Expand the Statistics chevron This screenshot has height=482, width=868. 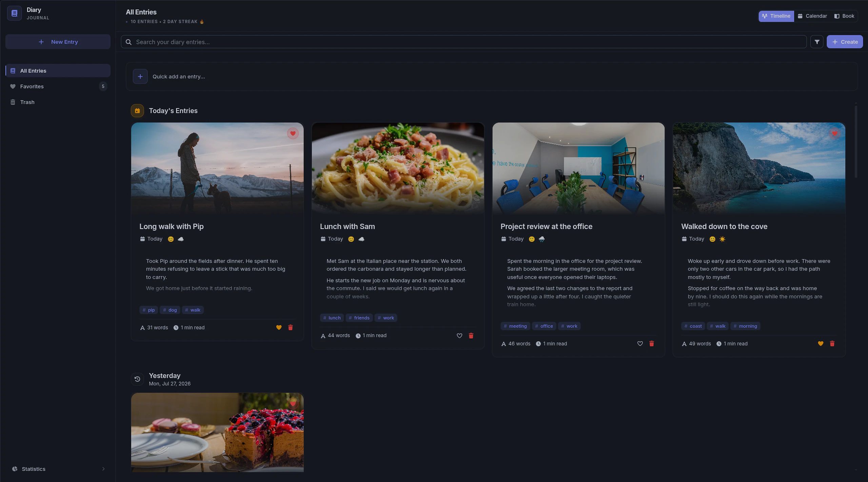[x=103, y=469]
